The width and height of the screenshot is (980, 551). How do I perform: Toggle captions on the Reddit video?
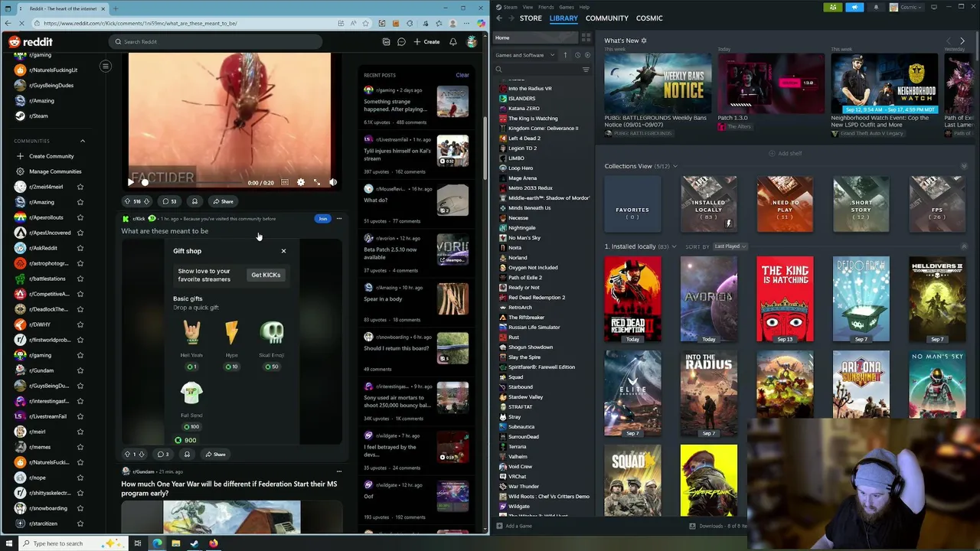[285, 182]
